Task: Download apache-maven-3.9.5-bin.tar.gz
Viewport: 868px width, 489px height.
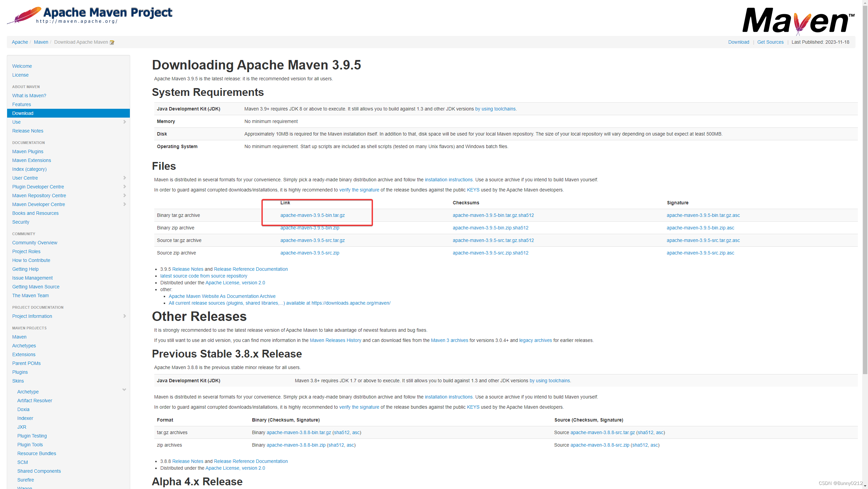Action: tap(312, 215)
